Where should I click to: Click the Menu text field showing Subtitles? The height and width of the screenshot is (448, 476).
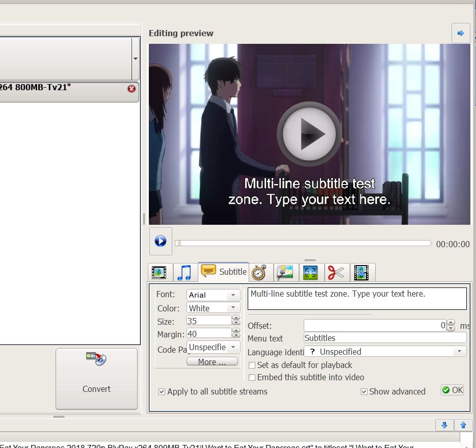pyautogui.click(x=385, y=338)
